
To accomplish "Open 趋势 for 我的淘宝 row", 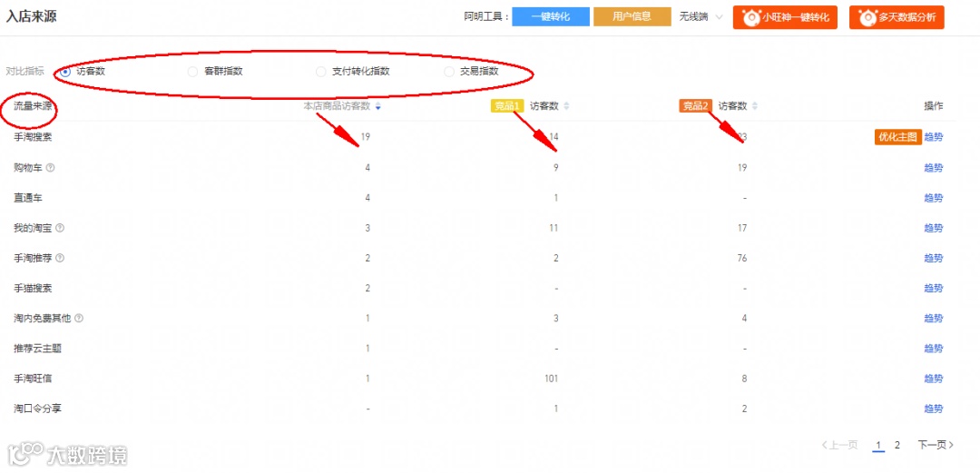I will pos(933,228).
